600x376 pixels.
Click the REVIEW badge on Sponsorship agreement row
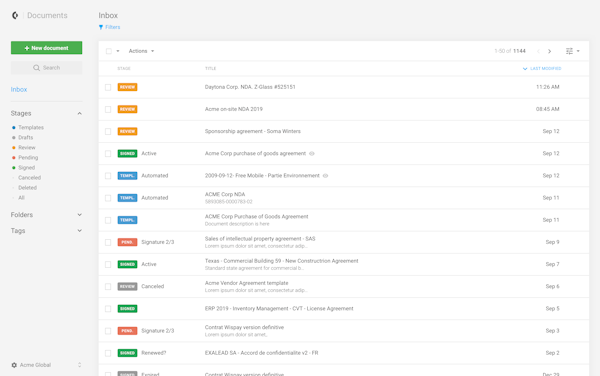(x=127, y=132)
